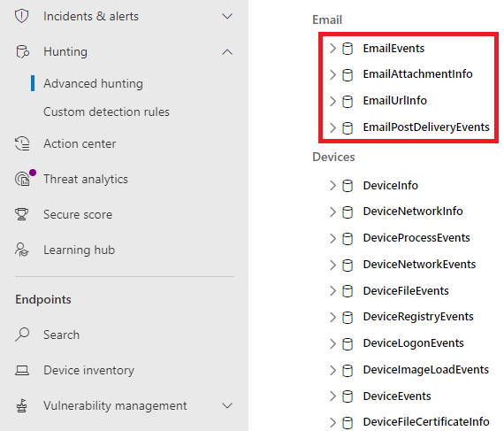Click the Action center history icon

tap(22, 143)
